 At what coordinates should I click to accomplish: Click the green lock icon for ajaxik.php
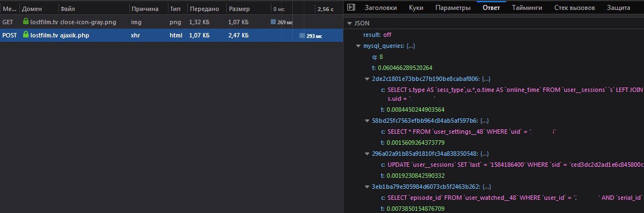pyautogui.click(x=26, y=35)
